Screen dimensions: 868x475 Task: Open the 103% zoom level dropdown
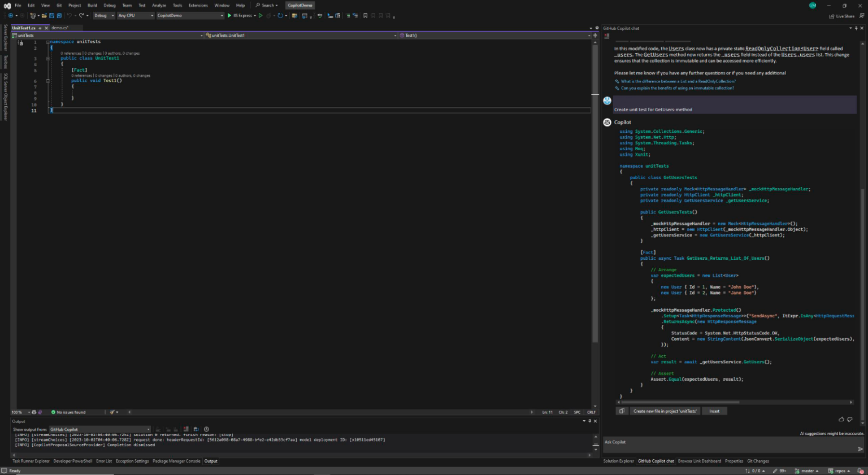click(20, 412)
